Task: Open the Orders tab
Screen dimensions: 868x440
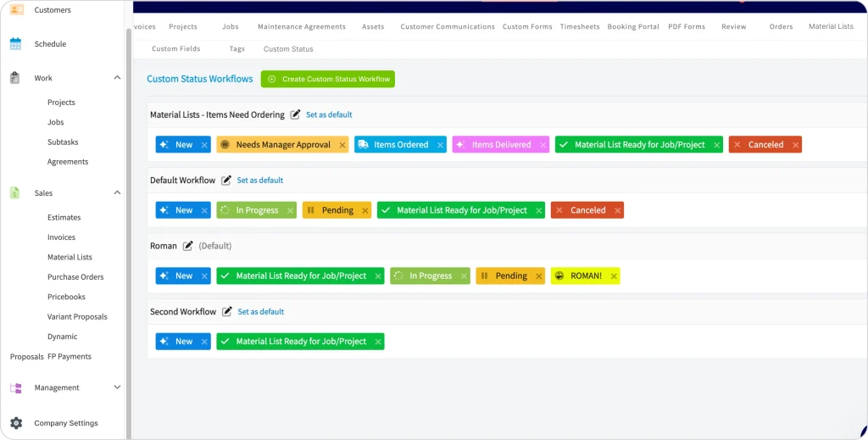Action: [781, 26]
